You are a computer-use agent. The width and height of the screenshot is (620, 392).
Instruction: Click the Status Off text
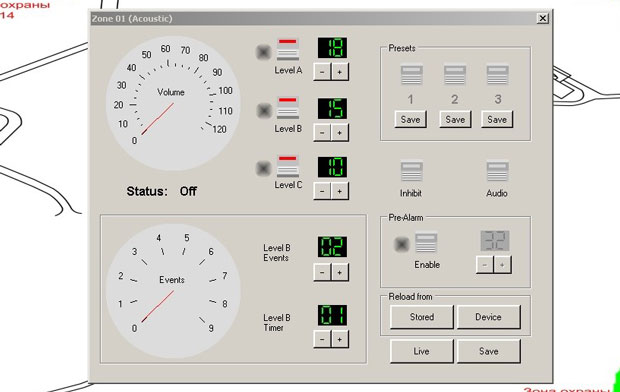click(x=161, y=191)
